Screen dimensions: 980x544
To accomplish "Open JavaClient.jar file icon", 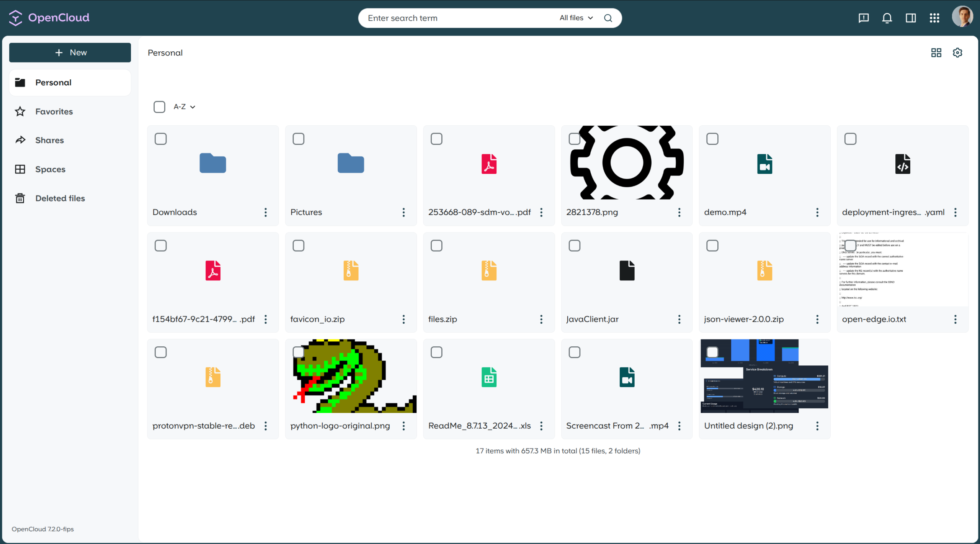I will (627, 270).
